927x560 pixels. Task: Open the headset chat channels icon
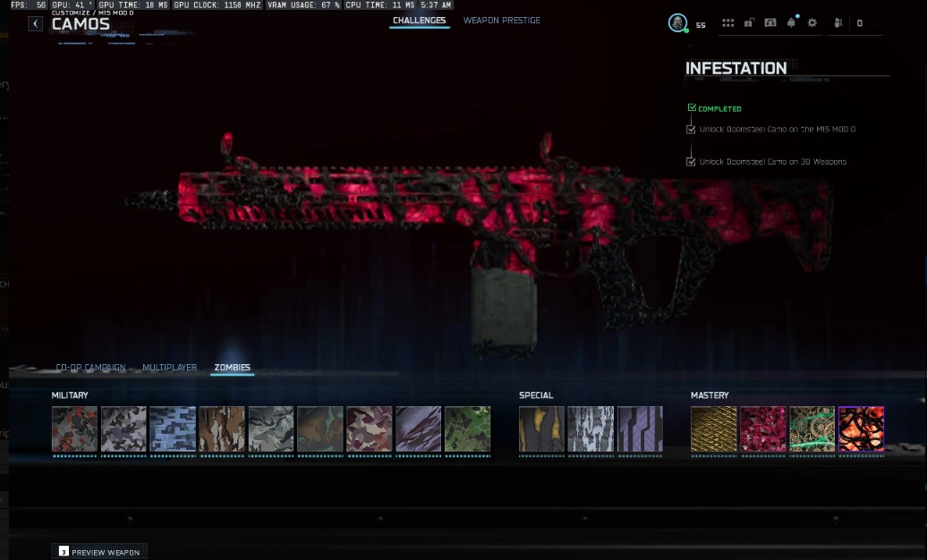coord(770,23)
